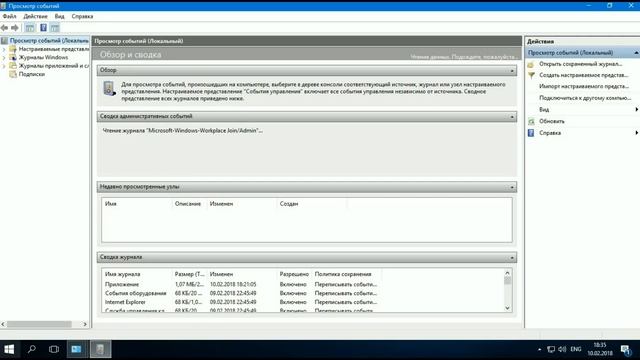Open the Файл menu
The width and height of the screenshot is (640, 360).
(9, 16)
